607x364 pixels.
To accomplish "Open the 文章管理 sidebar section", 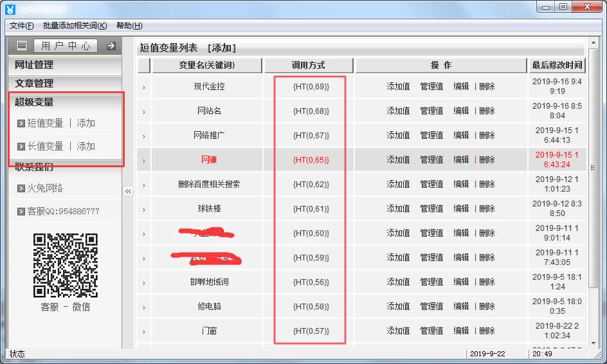I will pos(34,84).
